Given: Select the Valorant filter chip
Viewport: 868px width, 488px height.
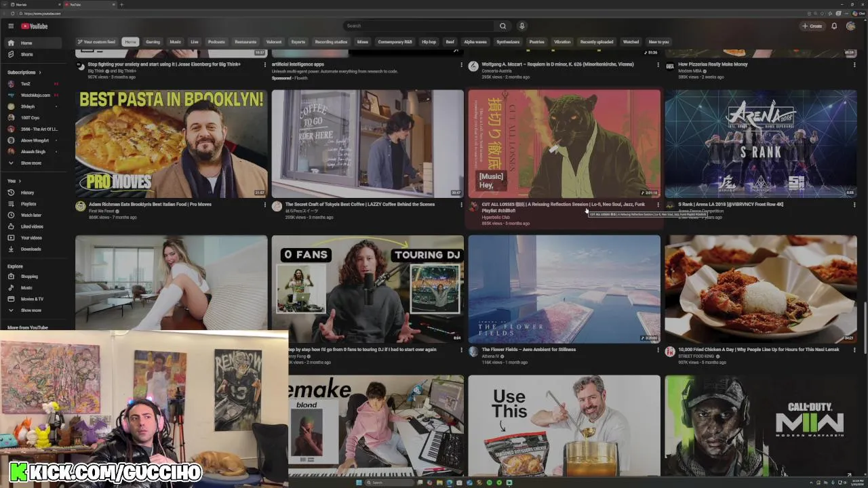Looking at the screenshot, I should click(x=274, y=42).
